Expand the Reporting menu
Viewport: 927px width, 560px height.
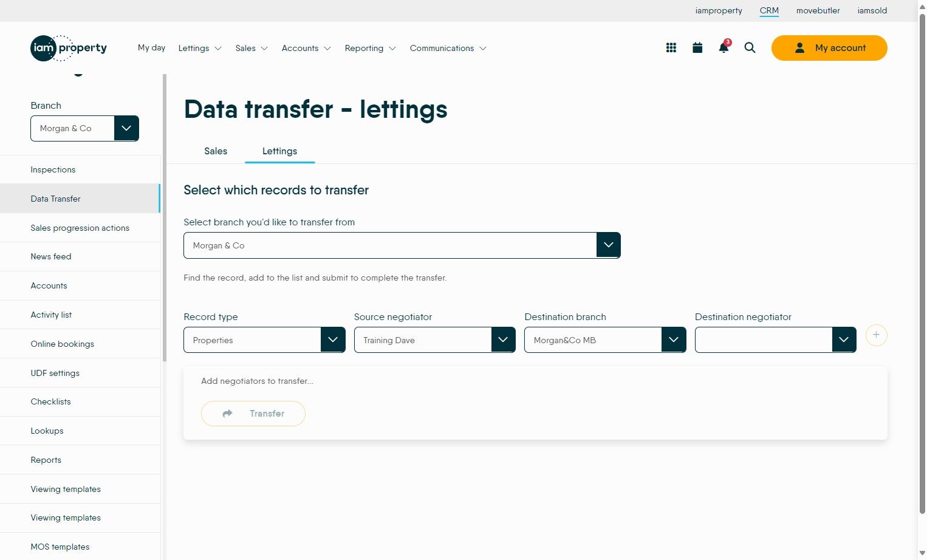point(370,48)
